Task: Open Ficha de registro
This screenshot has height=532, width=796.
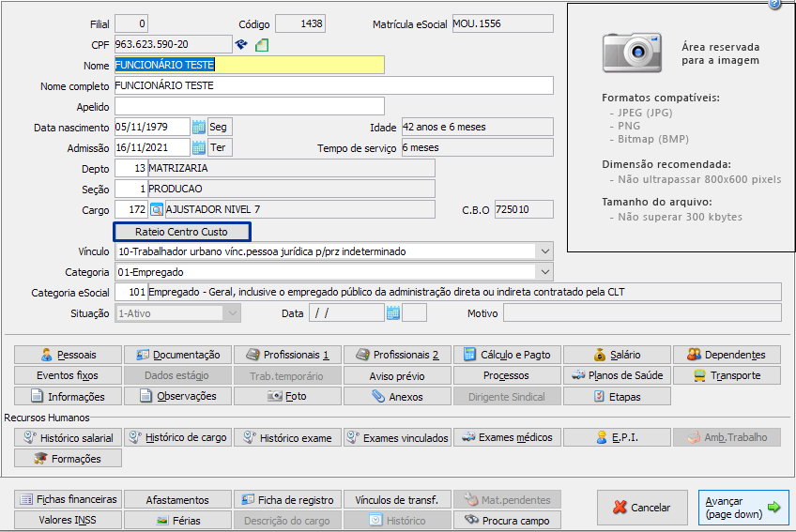Action: point(287,499)
